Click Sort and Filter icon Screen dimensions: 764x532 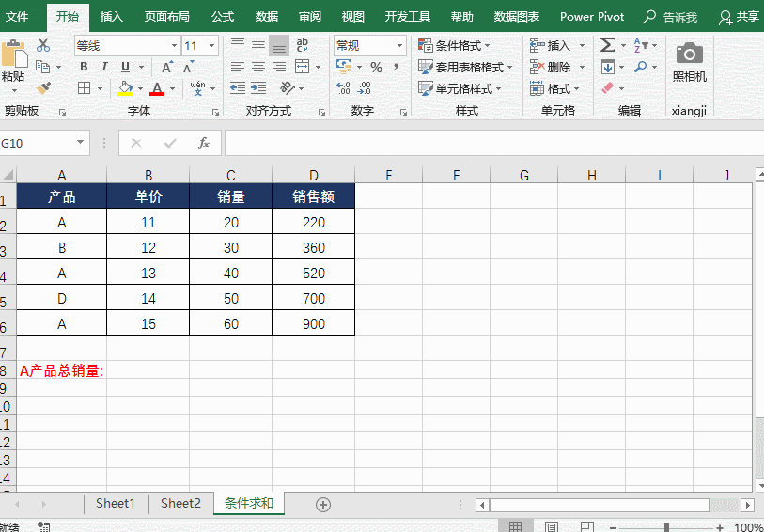point(641,45)
